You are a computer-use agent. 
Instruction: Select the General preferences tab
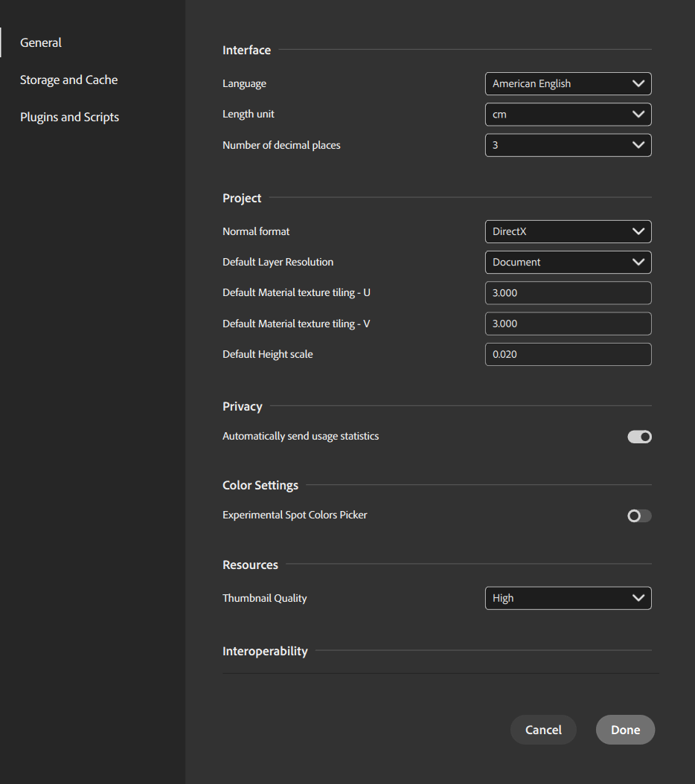tap(41, 42)
